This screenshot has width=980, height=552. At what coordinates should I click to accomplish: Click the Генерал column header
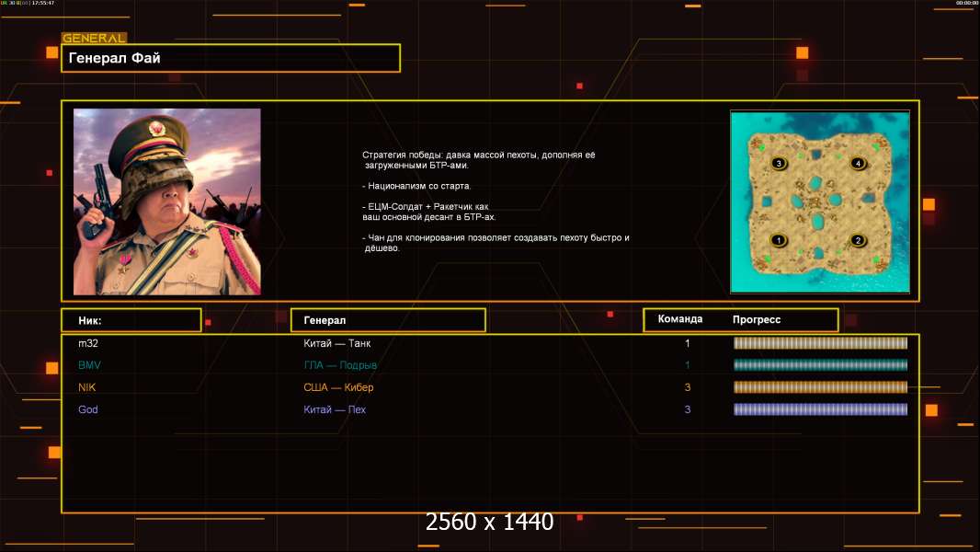388,320
